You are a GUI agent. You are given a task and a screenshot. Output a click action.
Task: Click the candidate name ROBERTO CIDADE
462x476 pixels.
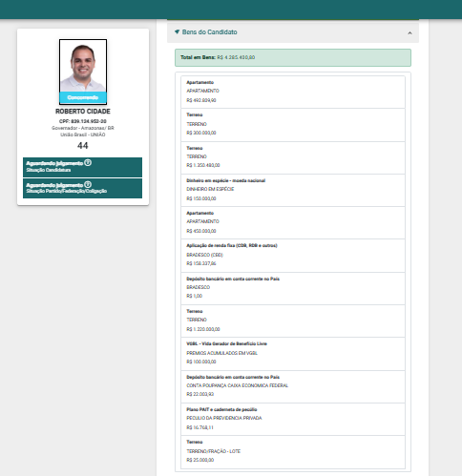coord(83,112)
